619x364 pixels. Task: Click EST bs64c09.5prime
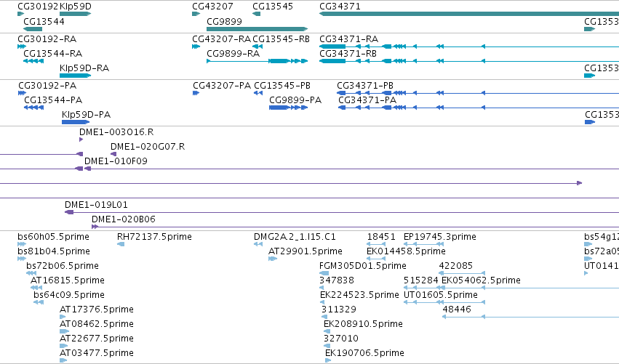pos(39,302)
